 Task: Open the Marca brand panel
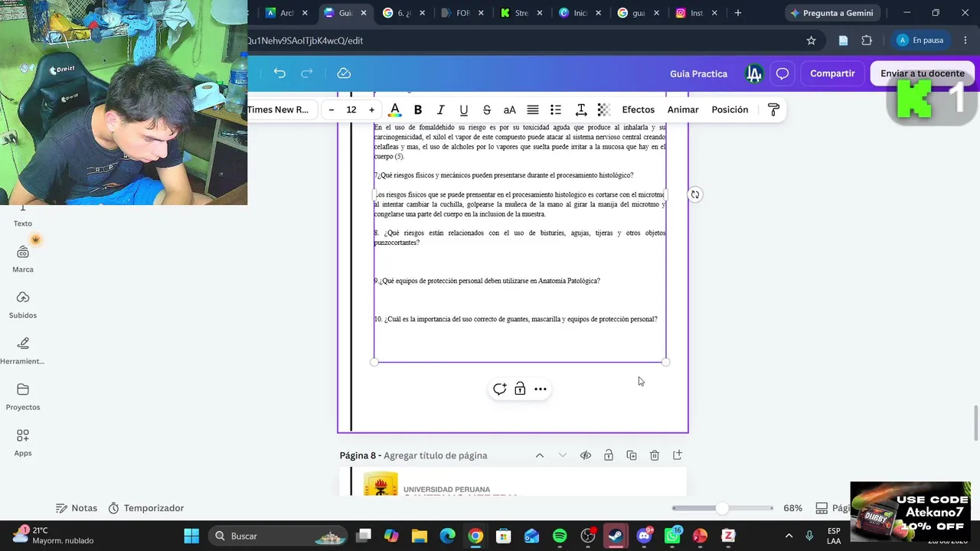[x=23, y=259]
